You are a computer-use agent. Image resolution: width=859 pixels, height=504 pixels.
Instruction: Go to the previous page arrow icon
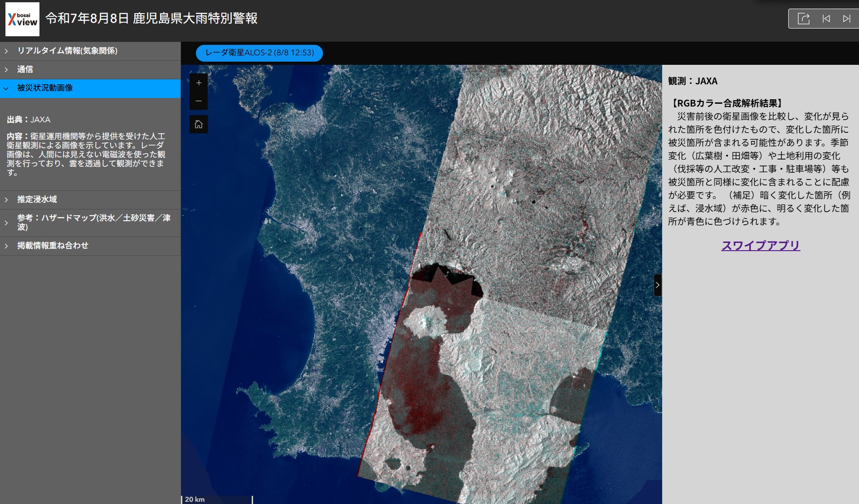[x=826, y=19]
